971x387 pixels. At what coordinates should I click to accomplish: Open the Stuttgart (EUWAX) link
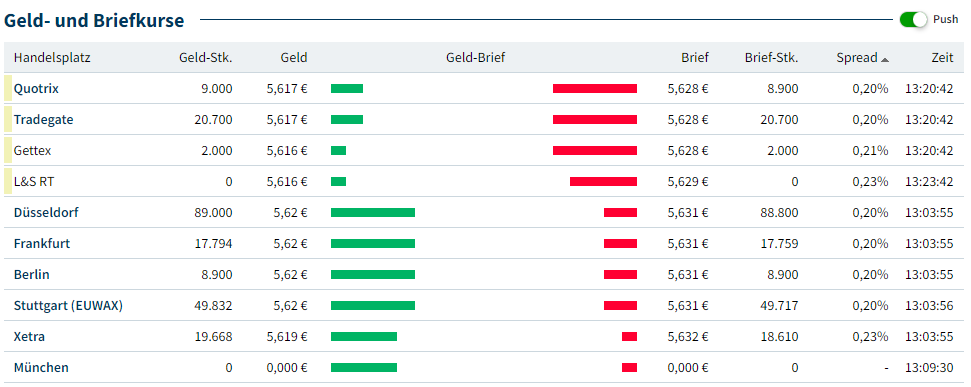pos(68,305)
